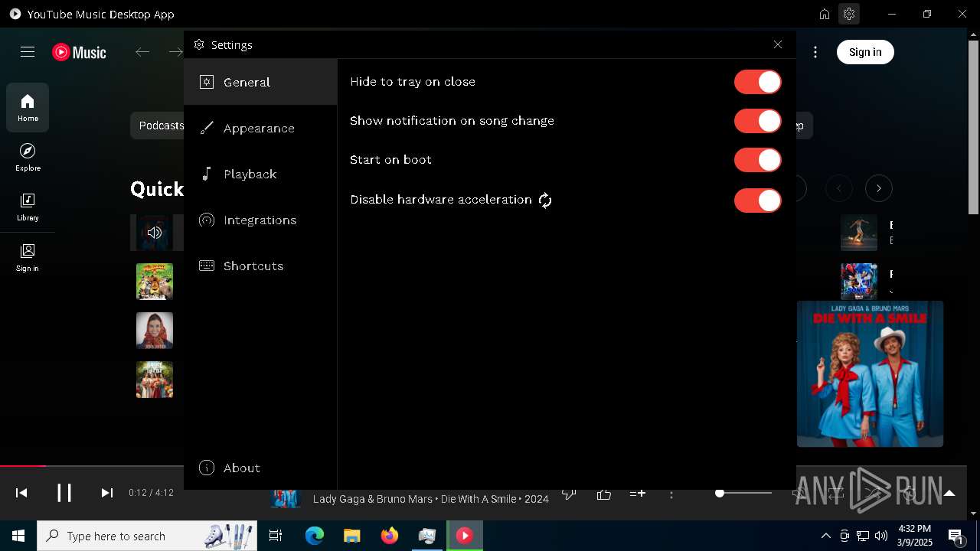Select Home in the sidebar
The height and width of the screenshot is (551, 980).
[28, 108]
